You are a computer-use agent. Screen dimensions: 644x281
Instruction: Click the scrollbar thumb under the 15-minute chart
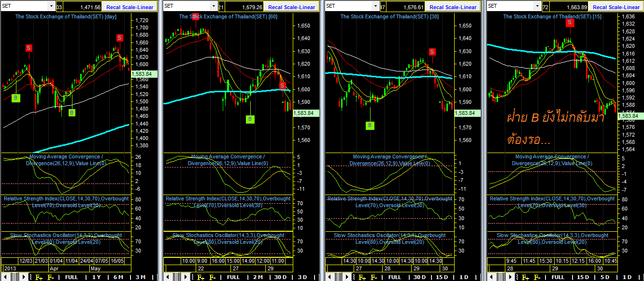pyautogui.click(x=501, y=277)
